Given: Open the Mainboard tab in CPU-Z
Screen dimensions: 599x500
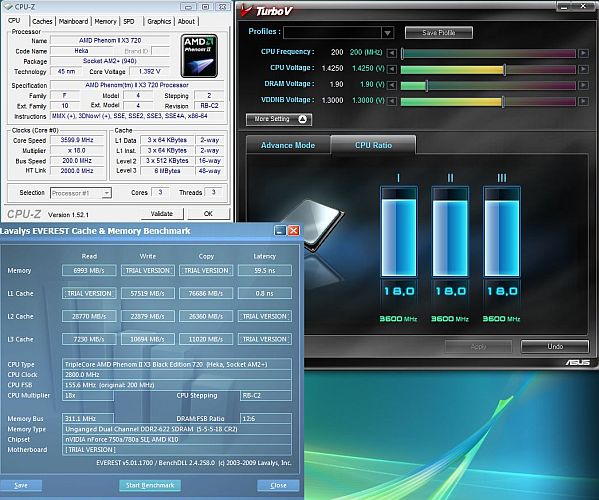Looking at the screenshot, I should [x=73, y=21].
